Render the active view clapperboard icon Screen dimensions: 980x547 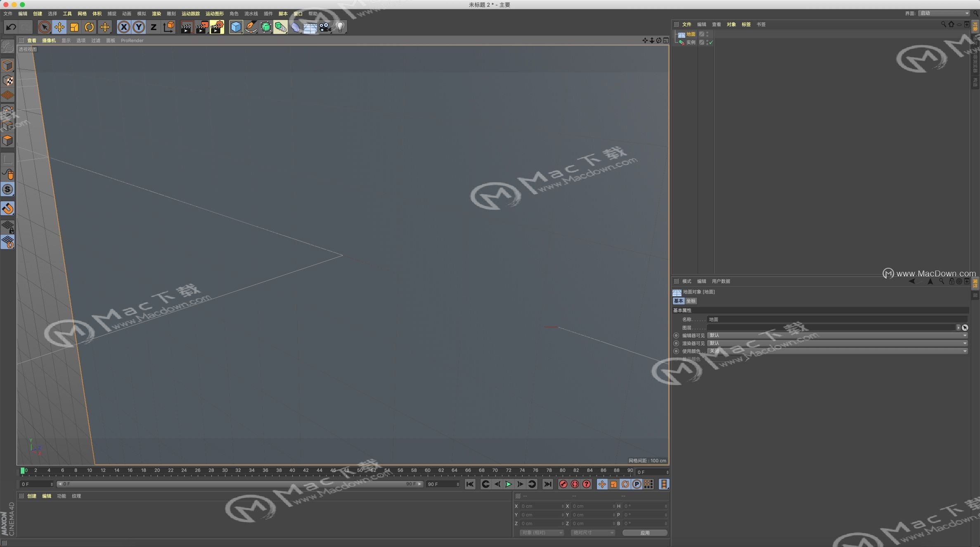[187, 27]
